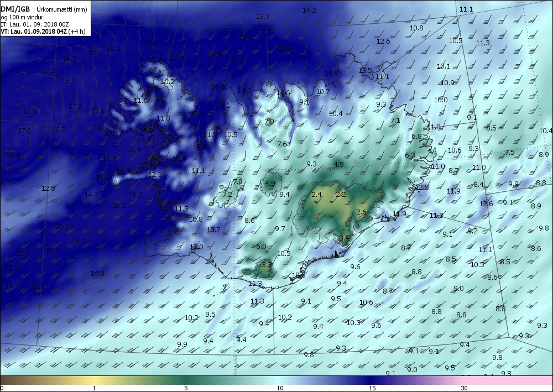Click the map value 17.1
Viewport: 553px width, 392px height.
click(98, 111)
